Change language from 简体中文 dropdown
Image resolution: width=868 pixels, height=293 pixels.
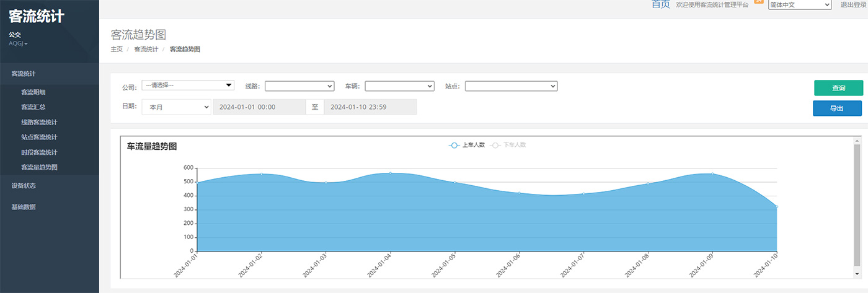pos(799,5)
